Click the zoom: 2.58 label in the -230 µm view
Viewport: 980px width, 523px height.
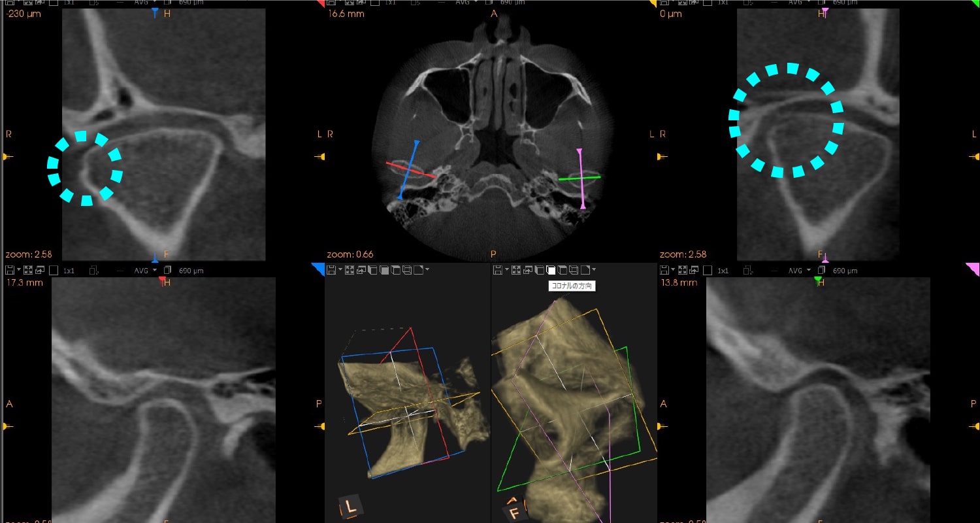click(x=28, y=254)
